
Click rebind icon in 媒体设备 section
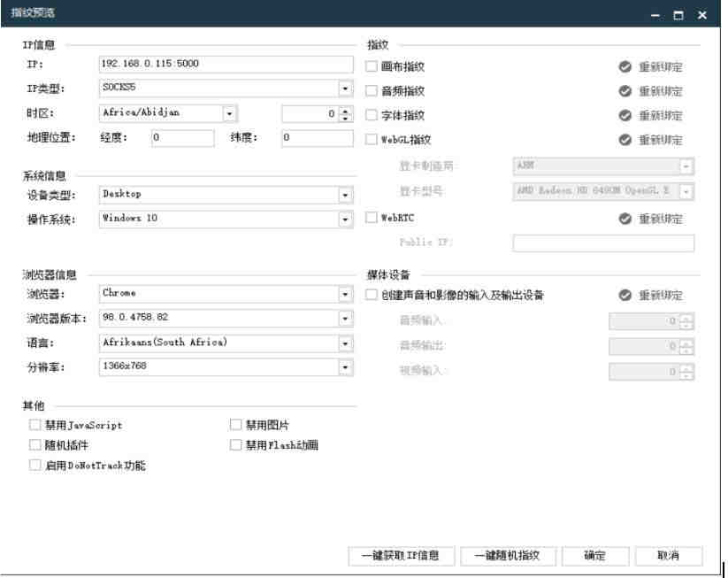coord(625,295)
